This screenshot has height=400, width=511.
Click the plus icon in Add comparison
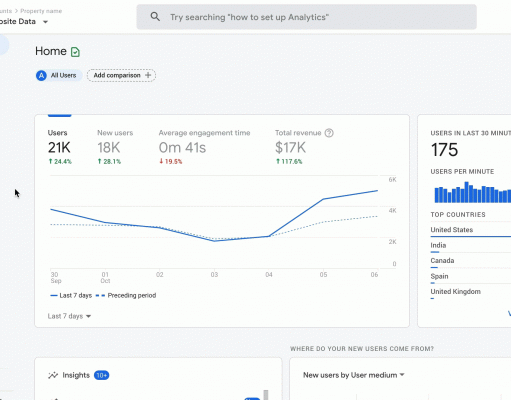(x=148, y=75)
